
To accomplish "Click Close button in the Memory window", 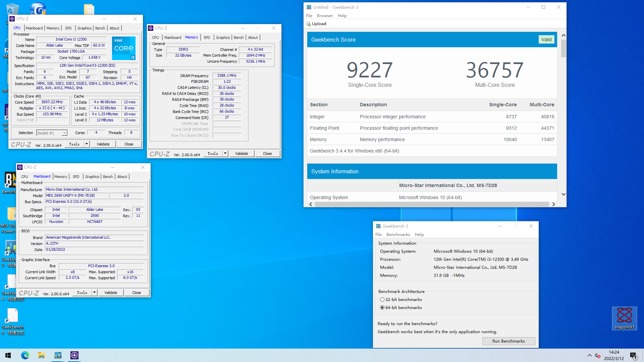I will tap(267, 154).
